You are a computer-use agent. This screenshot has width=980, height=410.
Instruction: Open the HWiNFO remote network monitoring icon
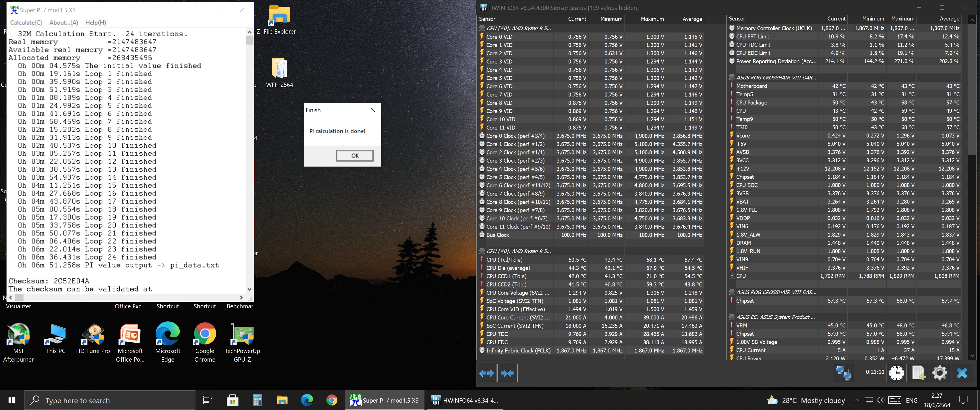click(x=844, y=373)
